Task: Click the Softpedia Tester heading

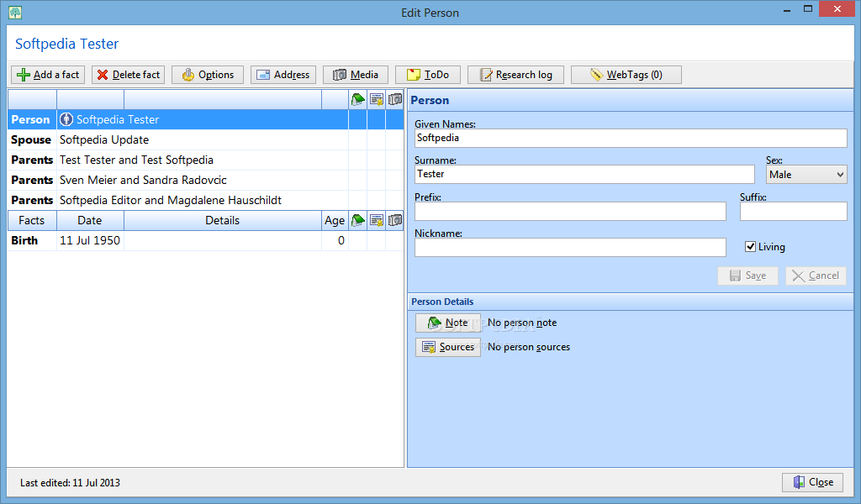Action: (67, 44)
